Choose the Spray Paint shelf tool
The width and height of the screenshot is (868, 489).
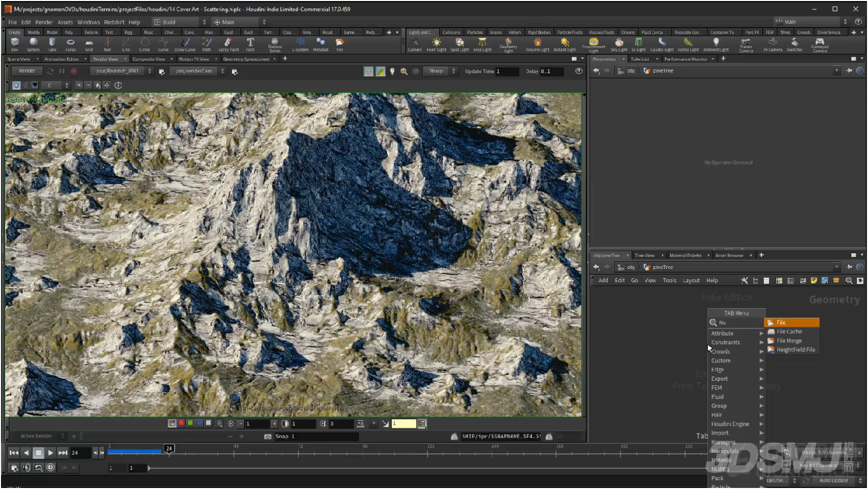pyautogui.click(x=228, y=45)
